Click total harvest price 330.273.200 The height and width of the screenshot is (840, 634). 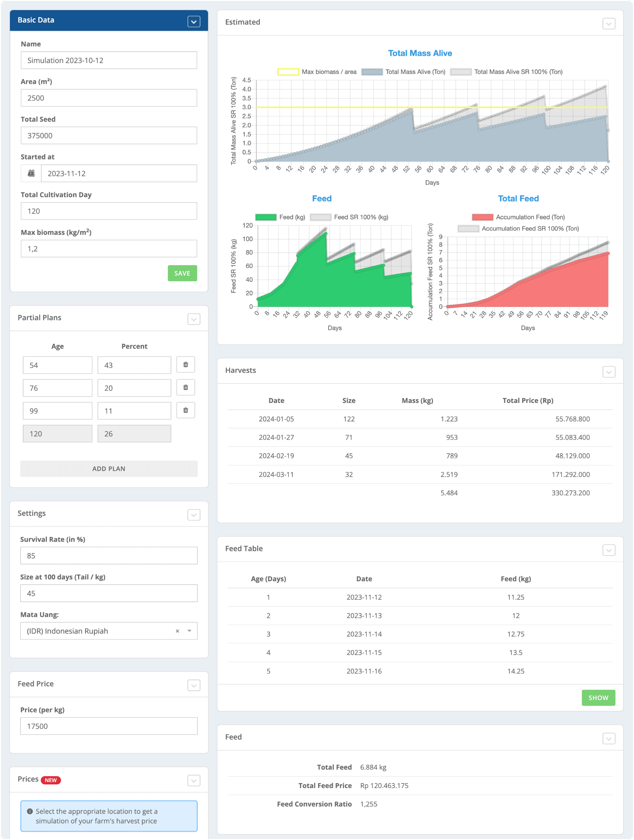570,493
